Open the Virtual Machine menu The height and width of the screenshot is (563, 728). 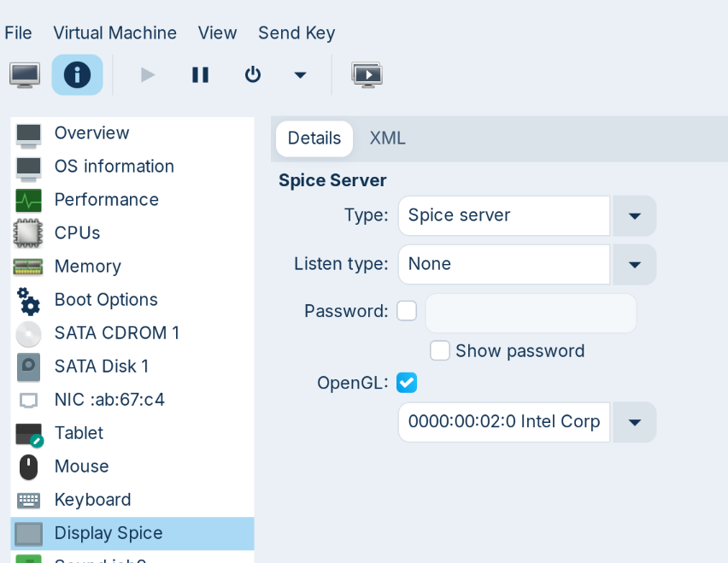[114, 32]
